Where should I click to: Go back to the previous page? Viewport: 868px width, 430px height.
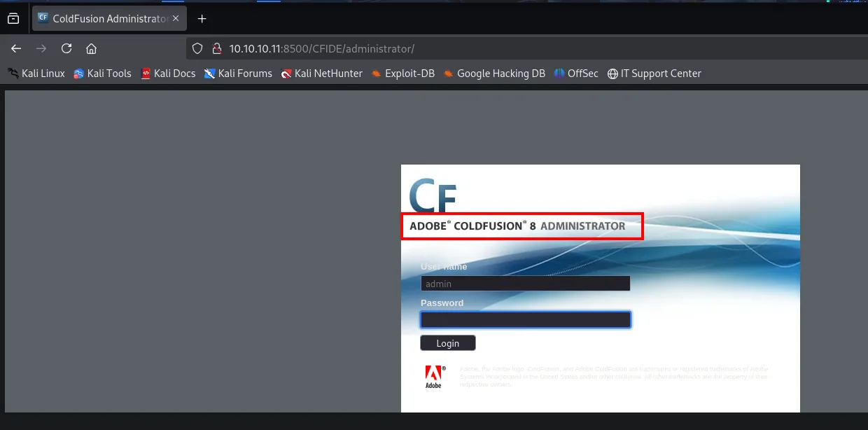pos(16,48)
